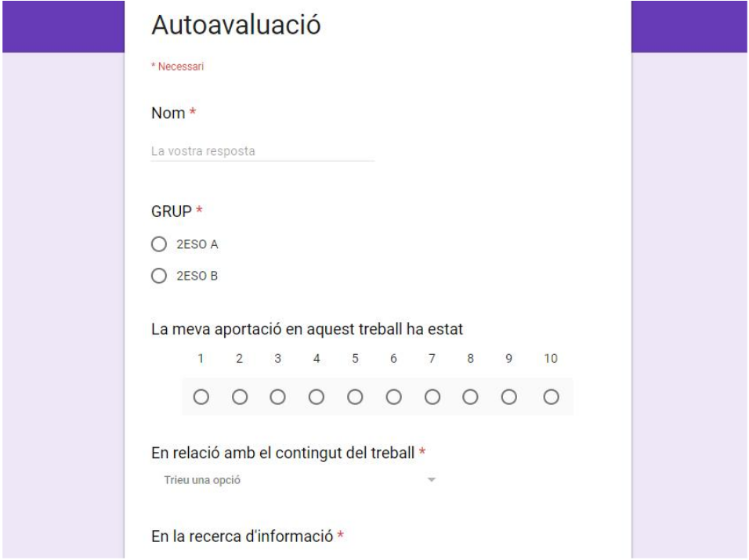Rate my contribution as 3
This screenshot has width=749, height=560.
click(x=278, y=397)
